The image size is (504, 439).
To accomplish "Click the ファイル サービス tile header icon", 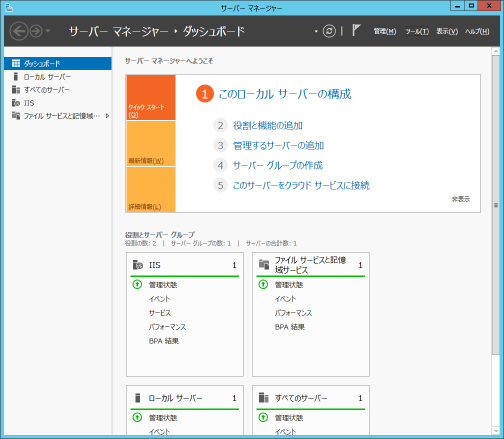I will click(x=264, y=264).
